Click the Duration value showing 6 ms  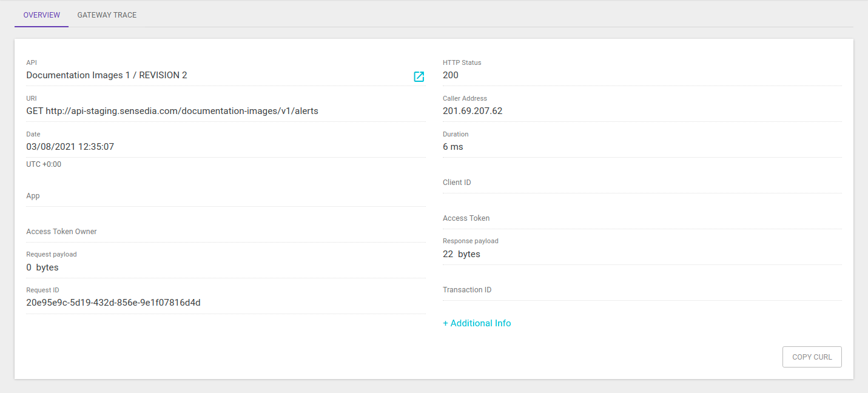pos(453,146)
